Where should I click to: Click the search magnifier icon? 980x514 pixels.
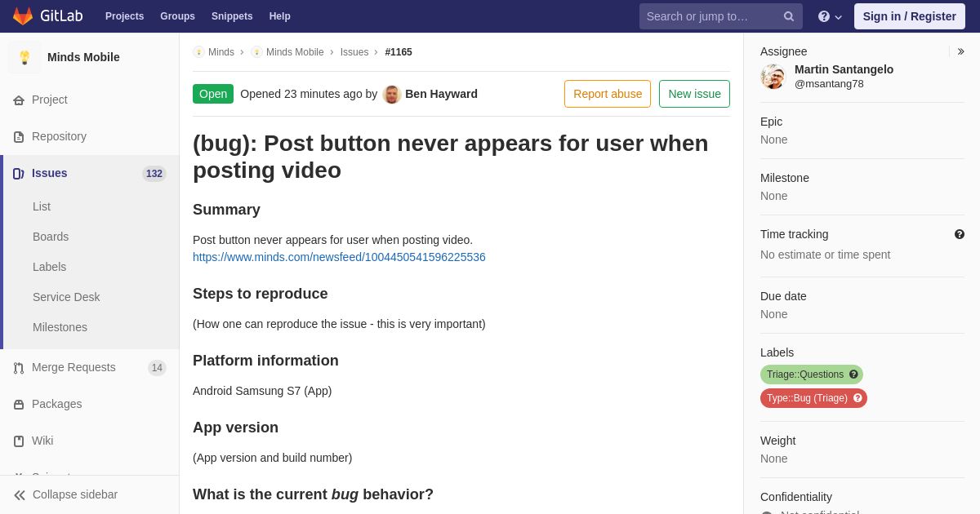pyautogui.click(x=789, y=16)
